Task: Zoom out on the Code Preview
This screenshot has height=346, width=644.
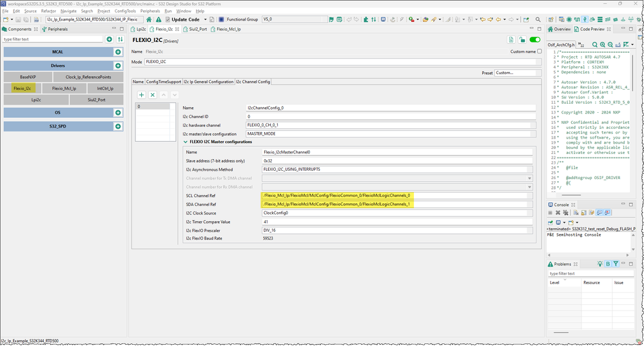Action: tap(610, 44)
